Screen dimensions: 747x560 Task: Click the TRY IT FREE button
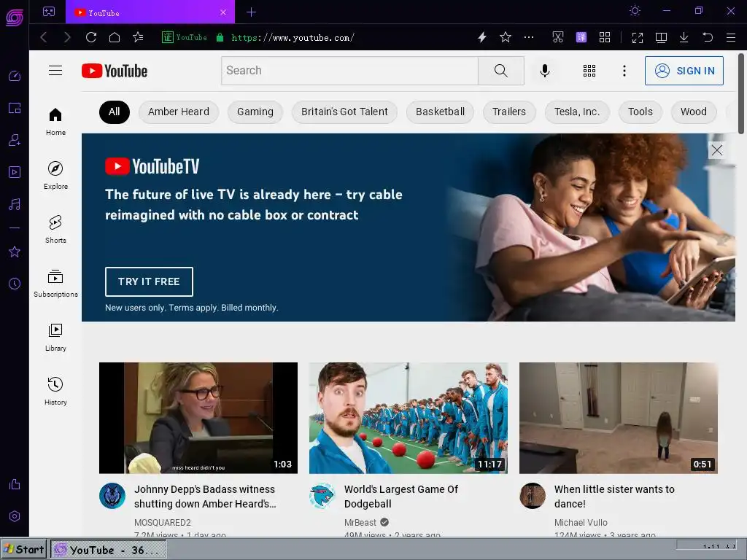149,281
